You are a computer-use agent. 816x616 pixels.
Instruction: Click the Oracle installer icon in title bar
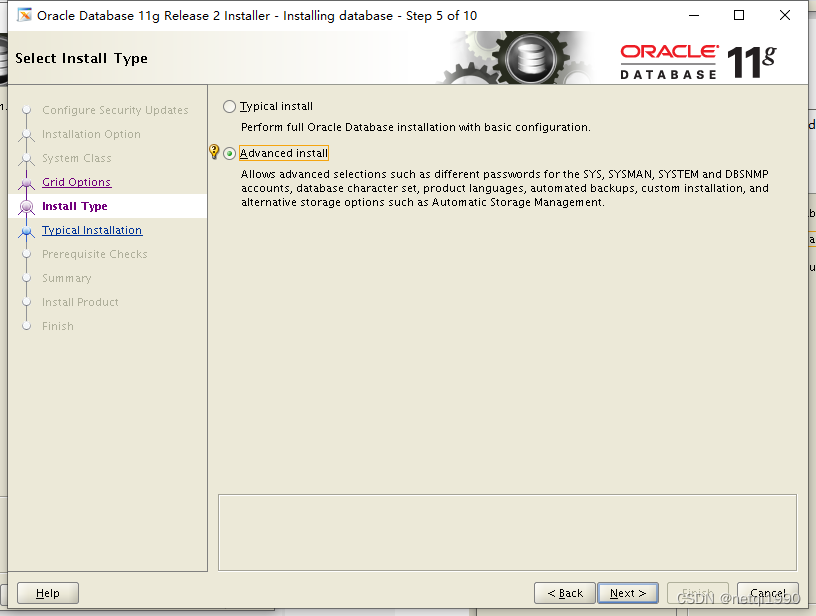pos(24,15)
